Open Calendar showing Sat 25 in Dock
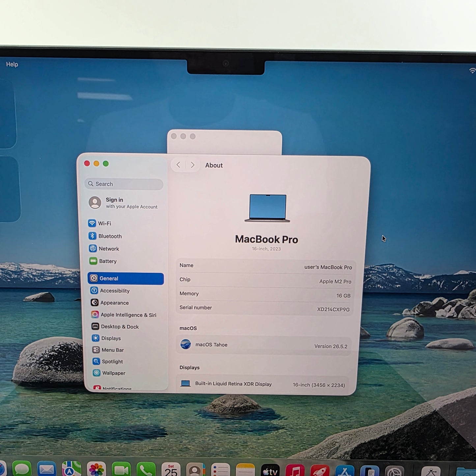The width and height of the screenshot is (476, 476). 171,469
